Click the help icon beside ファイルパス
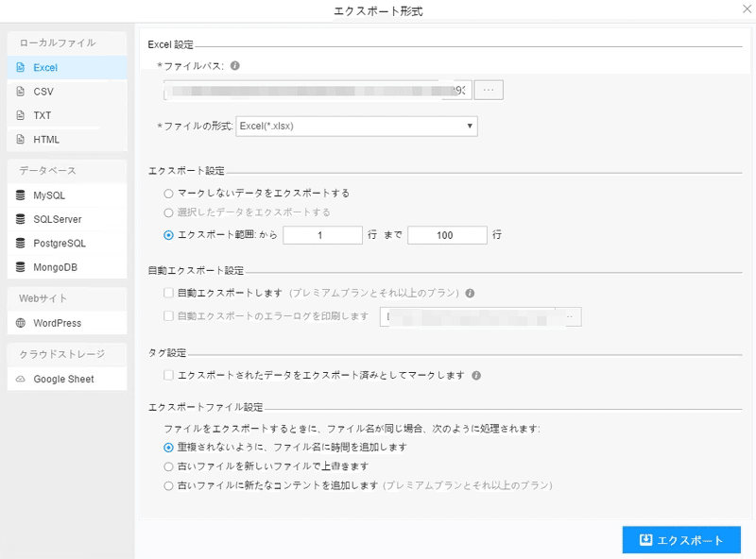Image resolution: width=756 pixels, height=559 pixels. 235,66
